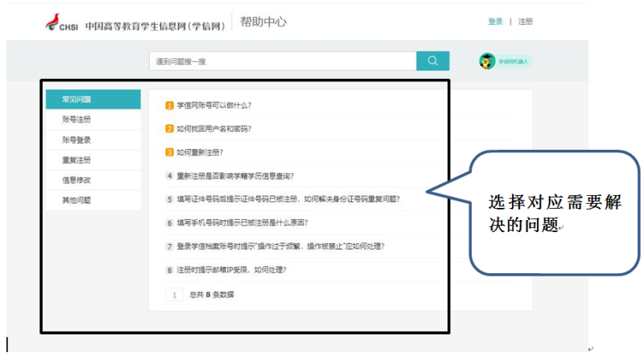
Task: Open the 注册 link in header
Action: (525, 22)
